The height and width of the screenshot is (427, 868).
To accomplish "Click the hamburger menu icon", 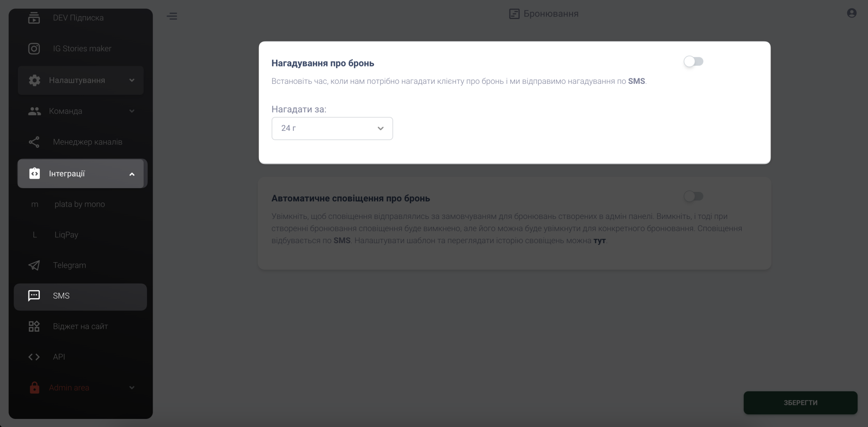I will pos(172,16).
